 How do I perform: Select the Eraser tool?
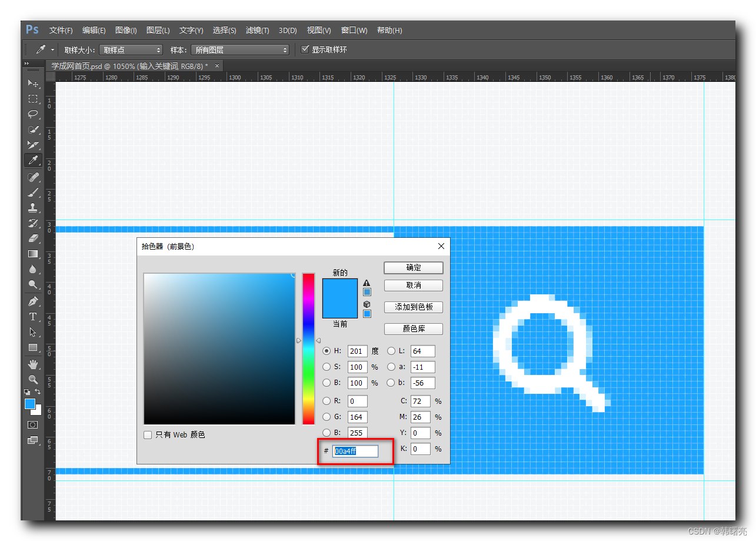(33, 238)
